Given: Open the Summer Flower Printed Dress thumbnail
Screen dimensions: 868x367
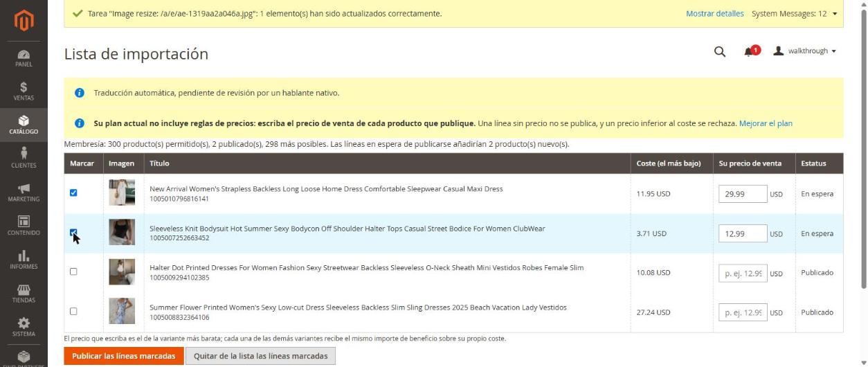Looking at the screenshot, I should 122,311.
